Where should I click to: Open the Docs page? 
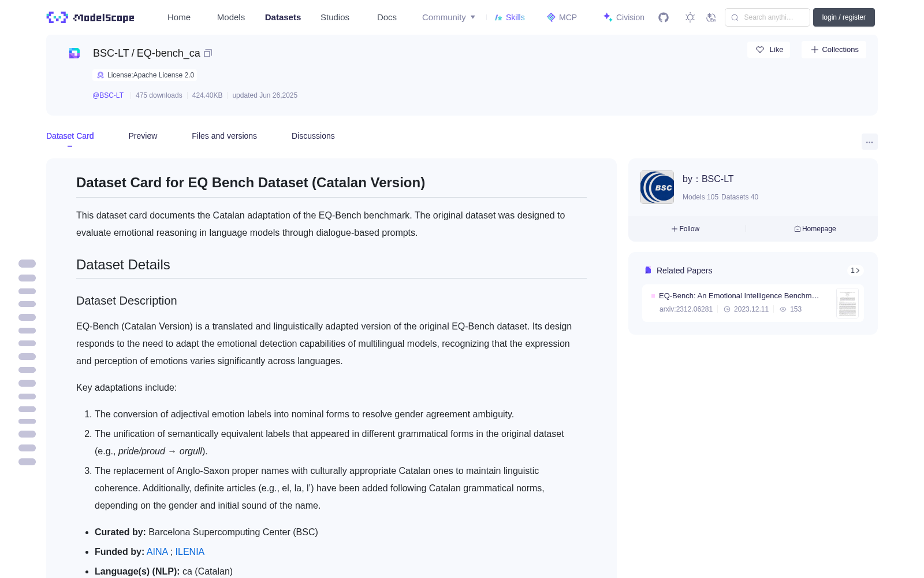coord(387,17)
